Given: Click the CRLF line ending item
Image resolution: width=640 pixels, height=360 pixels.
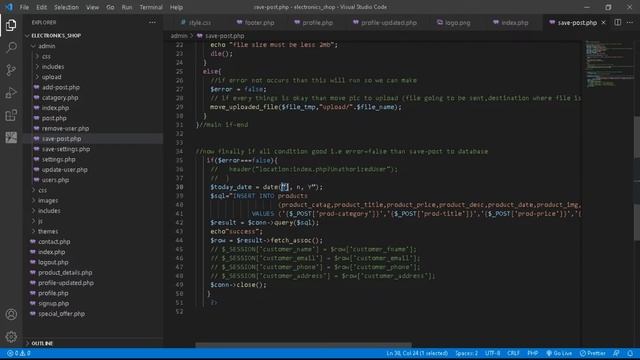Looking at the screenshot, I should pos(513,353).
